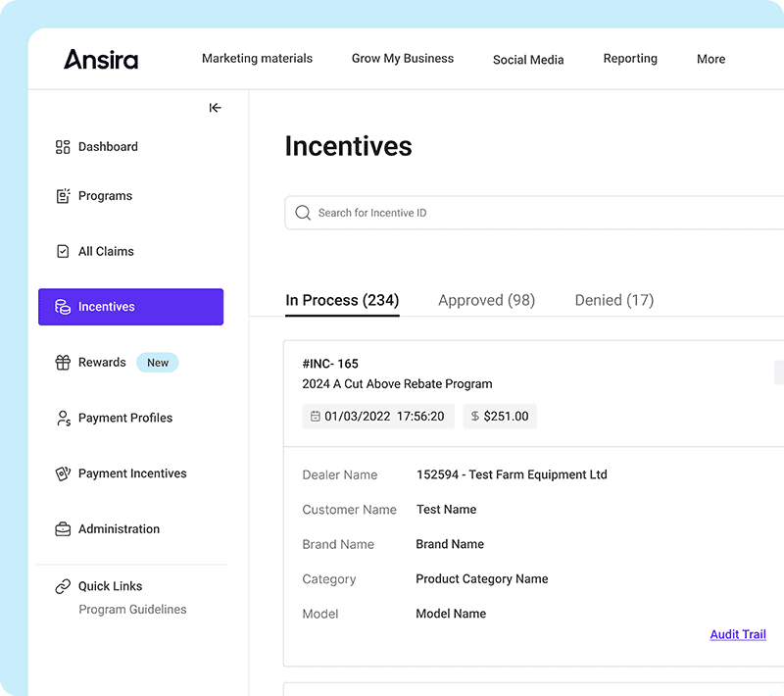Click the Payment Incentives banknote icon
Image resolution: width=784 pixels, height=696 pixels.
click(62, 473)
